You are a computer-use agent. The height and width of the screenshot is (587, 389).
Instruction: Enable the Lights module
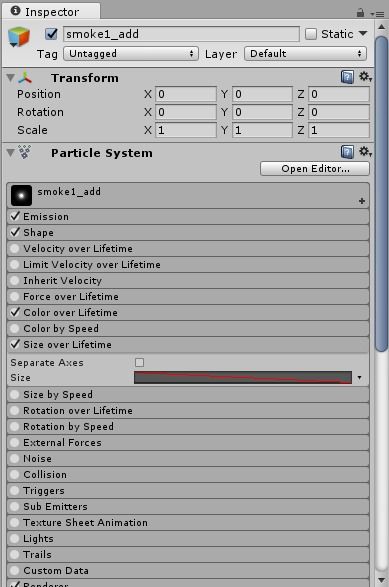(15, 538)
